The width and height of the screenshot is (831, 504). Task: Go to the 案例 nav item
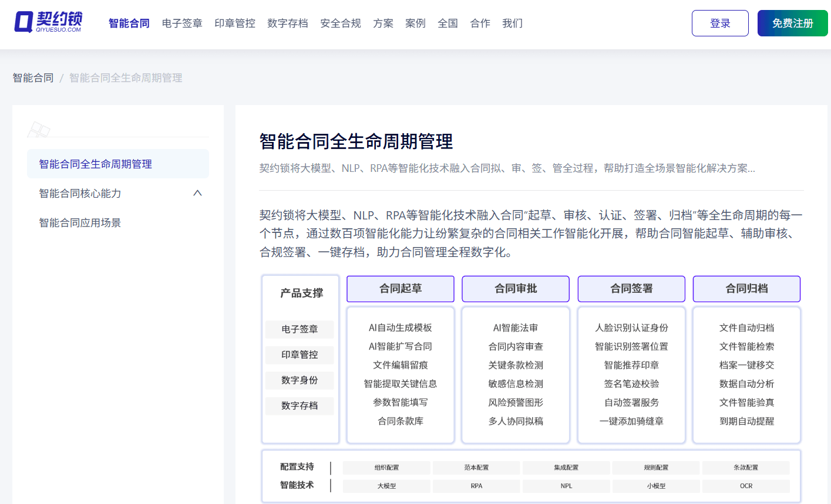click(x=415, y=23)
